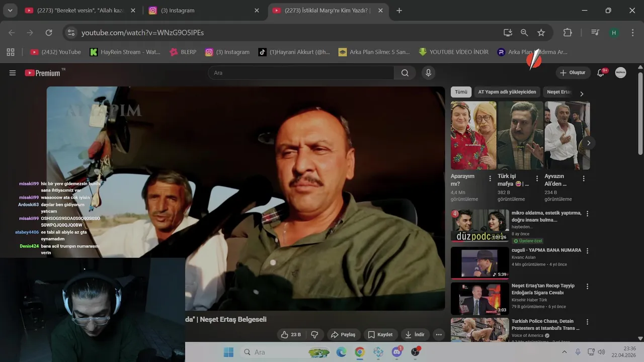Open options for cuguli YAPMA BANA NUMARA
This screenshot has width=644, height=362.
[x=587, y=251]
